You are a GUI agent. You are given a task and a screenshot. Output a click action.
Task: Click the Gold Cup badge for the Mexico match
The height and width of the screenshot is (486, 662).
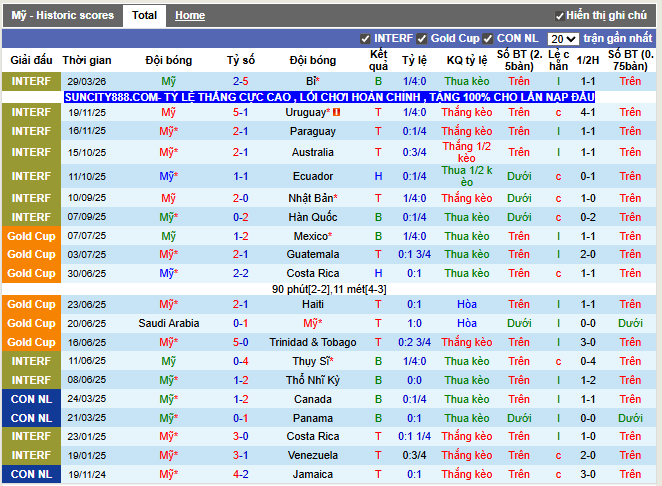[x=31, y=236]
